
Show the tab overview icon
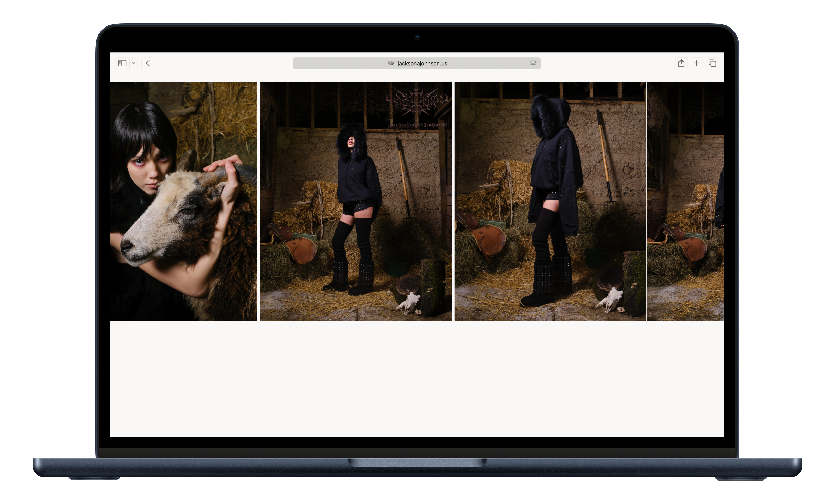coord(712,63)
